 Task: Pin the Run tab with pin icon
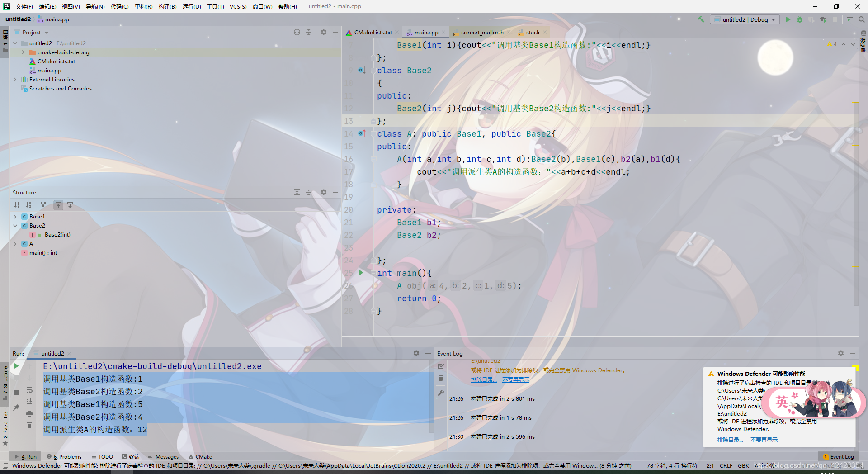(16, 408)
